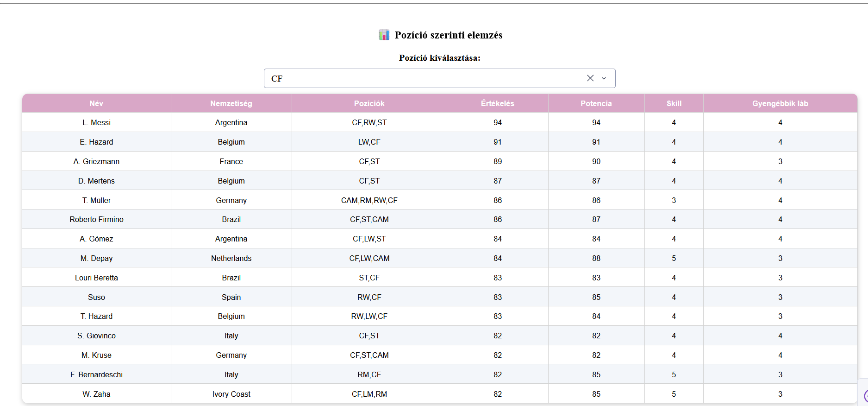Click the Ivory Coast nationality cell
The width and height of the screenshot is (868, 406).
(x=231, y=394)
